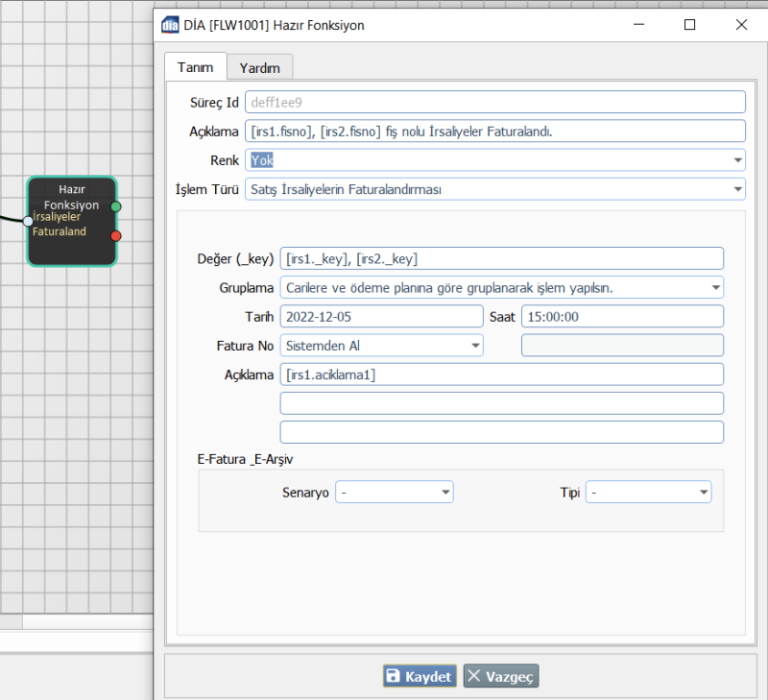The image size is (768, 700).
Task: Click the red output port on node
Action: 116,235
